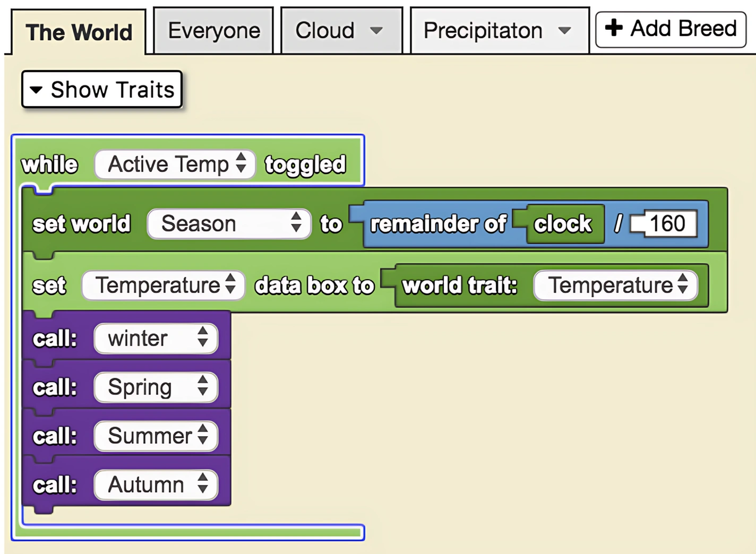Expand the Cloud tab options arrow
This screenshot has height=554, width=756.
376,30
